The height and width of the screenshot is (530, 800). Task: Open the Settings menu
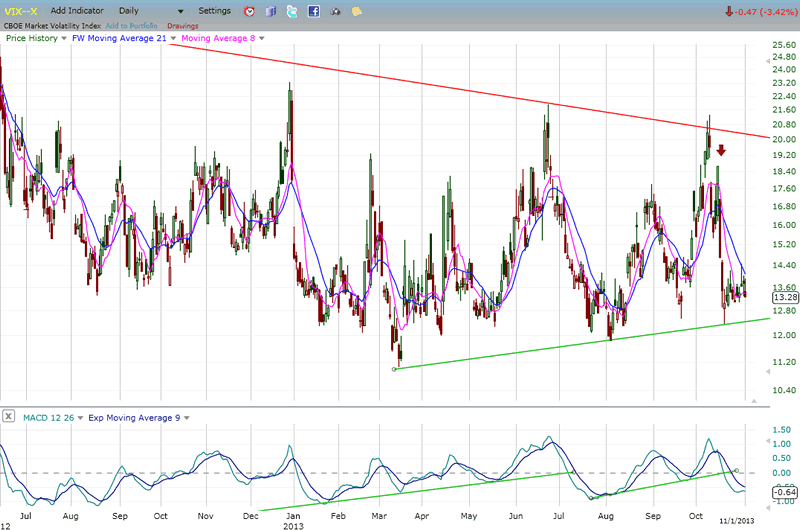214,11
